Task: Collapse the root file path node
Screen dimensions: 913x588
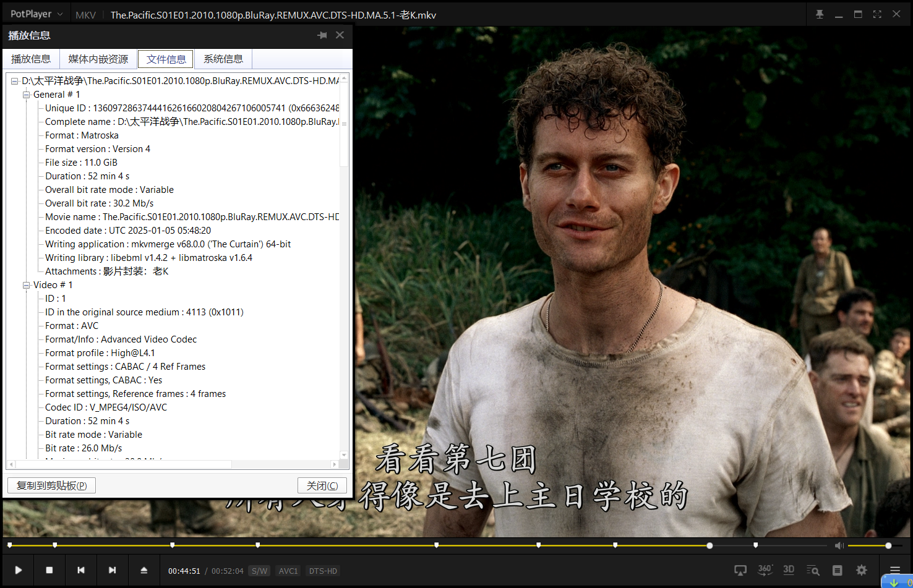Action: [x=14, y=81]
